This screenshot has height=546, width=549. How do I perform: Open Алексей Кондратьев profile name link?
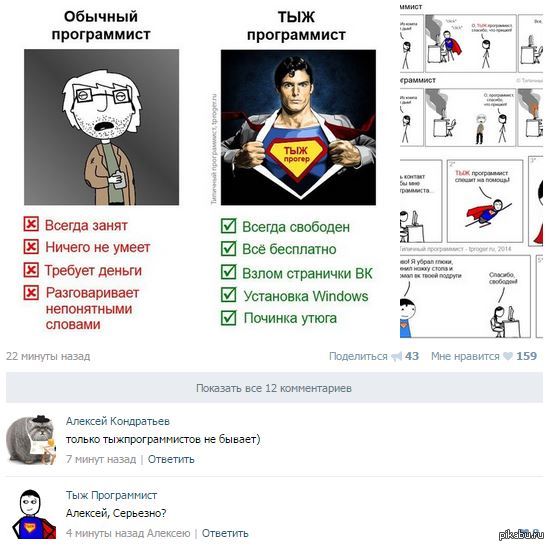tap(118, 421)
